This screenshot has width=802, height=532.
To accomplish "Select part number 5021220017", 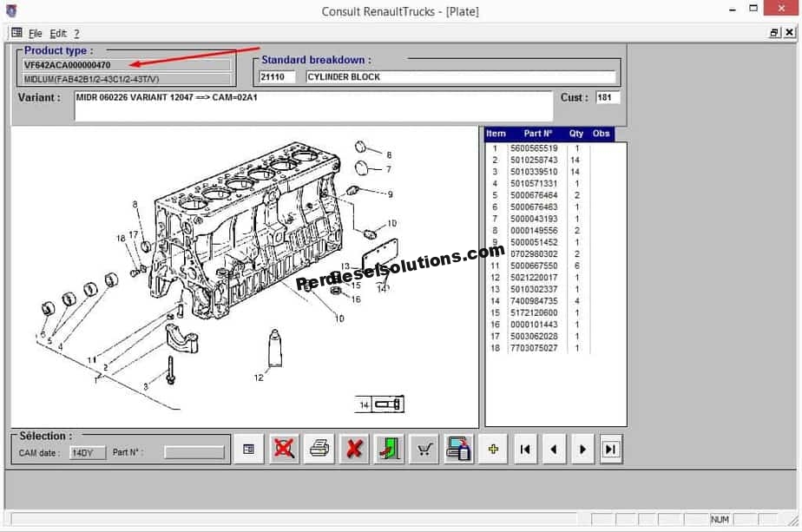I will click(x=534, y=278).
